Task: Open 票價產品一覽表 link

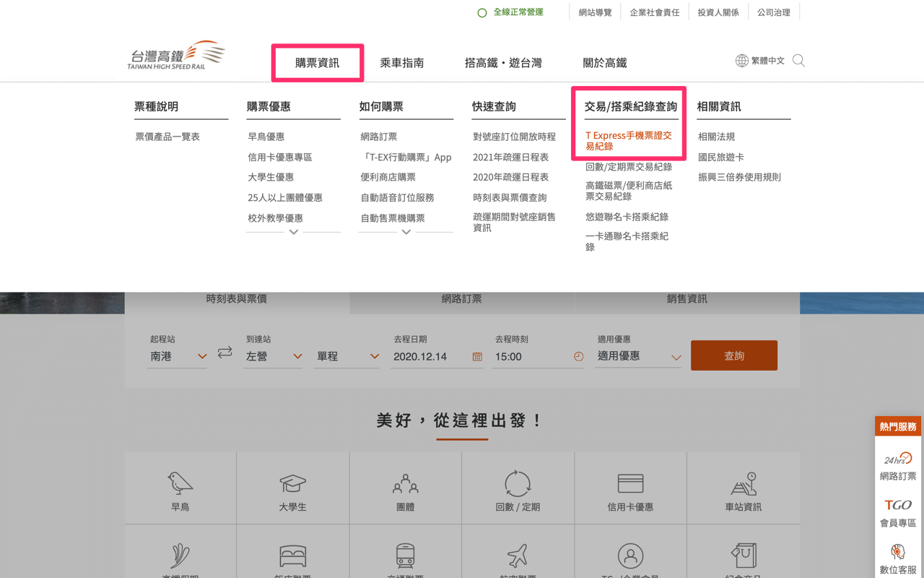Action: (167, 137)
